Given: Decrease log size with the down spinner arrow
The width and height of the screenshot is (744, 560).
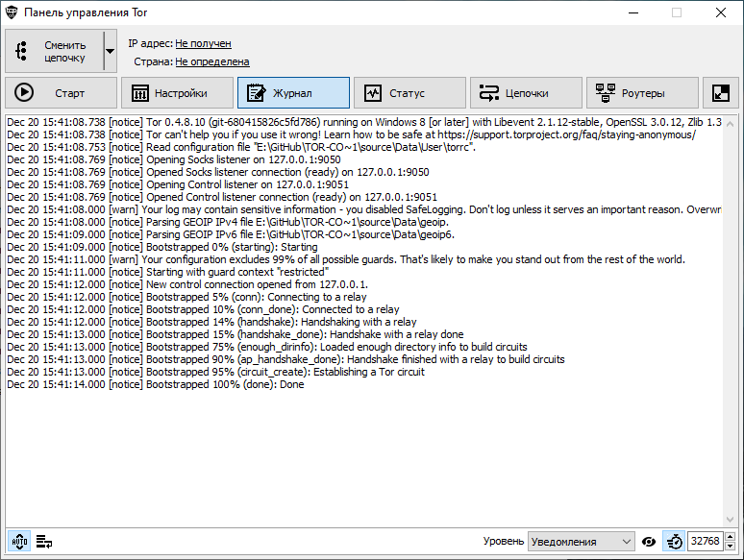Looking at the screenshot, I should [x=731, y=547].
